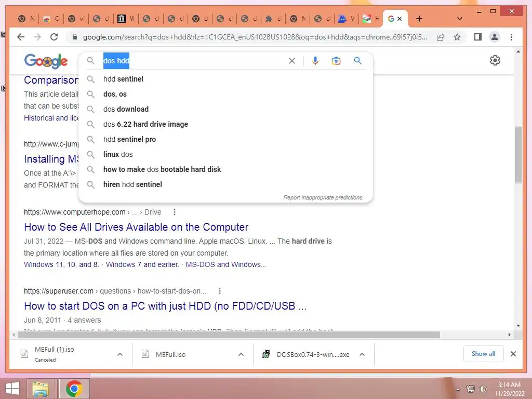Open the "Windows 11, 10, and 8." sublink
This screenshot has height=399, width=532.
61,264
